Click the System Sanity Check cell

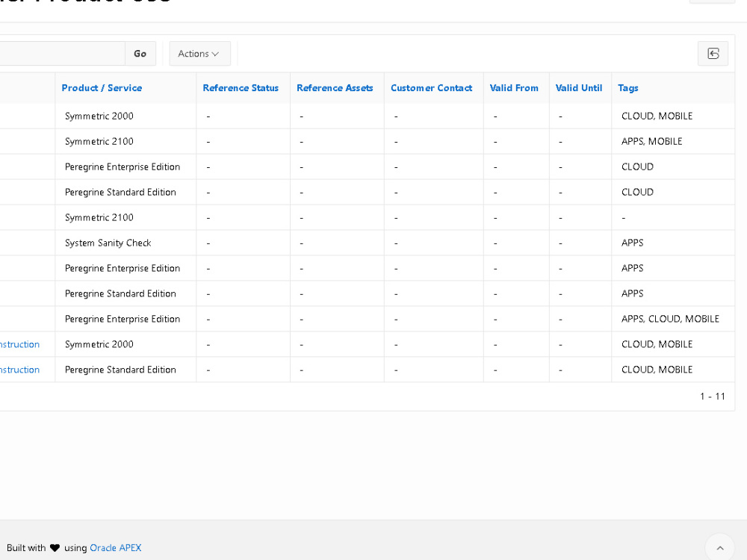(x=125, y=243)
